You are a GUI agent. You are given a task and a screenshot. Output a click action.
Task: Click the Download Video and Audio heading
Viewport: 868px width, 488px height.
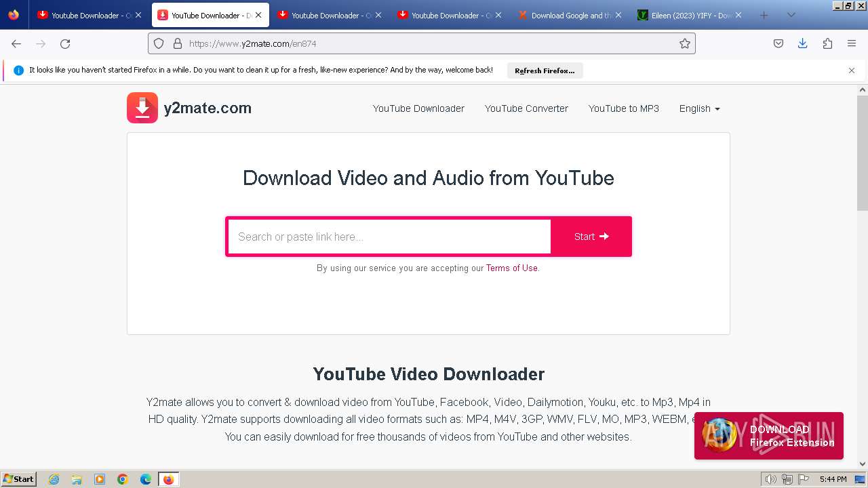(429, 178)
